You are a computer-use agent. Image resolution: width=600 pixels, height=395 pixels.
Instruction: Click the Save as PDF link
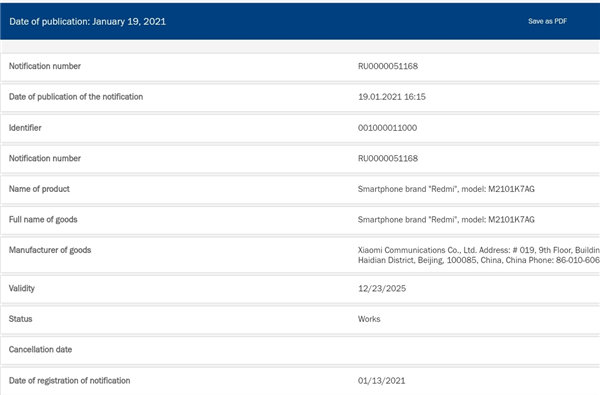click(547, 21)
